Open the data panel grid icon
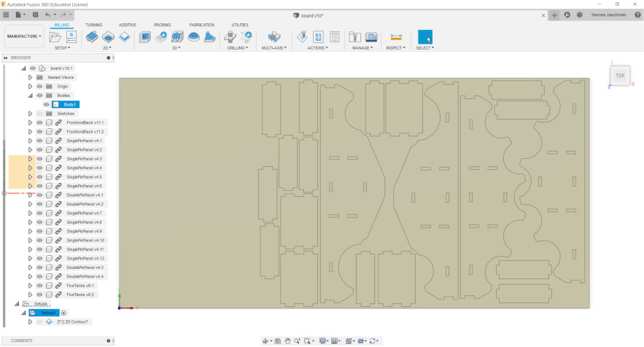Image resolution: width=644 pixels, height=347 pixels. (6, 15)
